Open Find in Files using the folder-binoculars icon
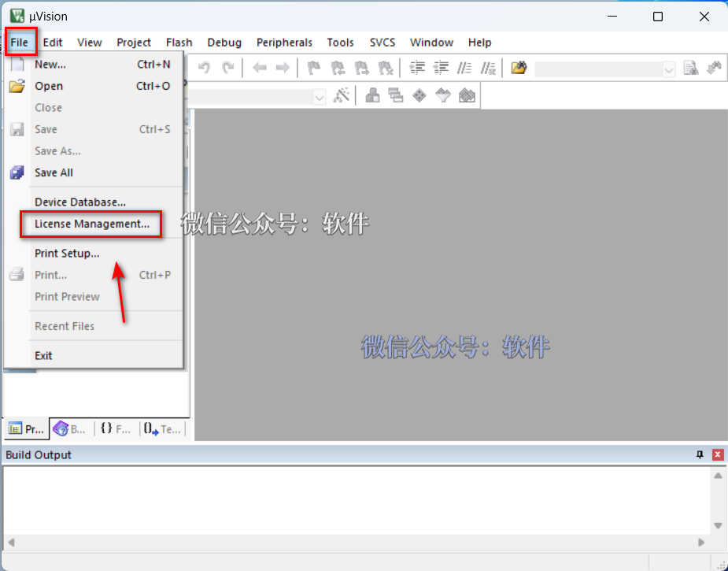Viewport: 728px width, 571px height. point(519,68)
